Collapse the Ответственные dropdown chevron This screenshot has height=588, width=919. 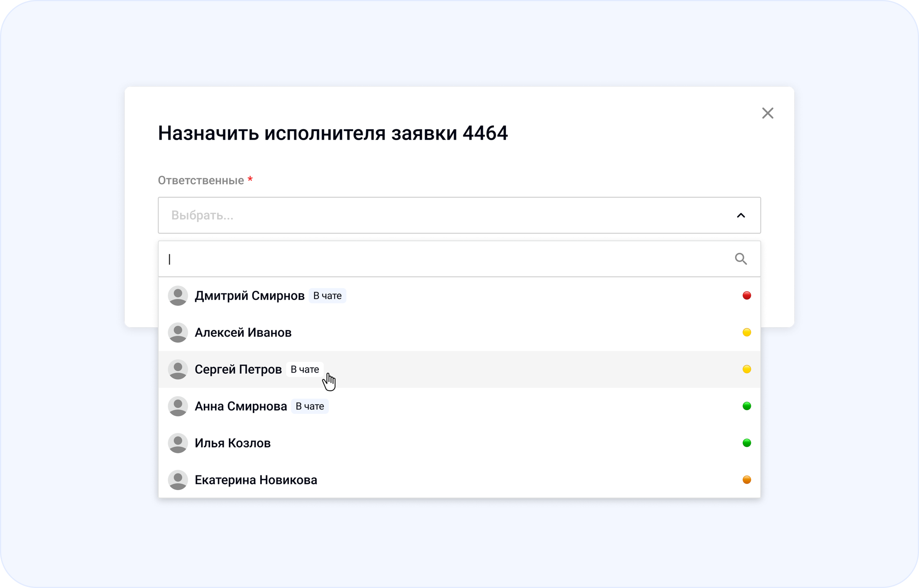pos(741,216)
